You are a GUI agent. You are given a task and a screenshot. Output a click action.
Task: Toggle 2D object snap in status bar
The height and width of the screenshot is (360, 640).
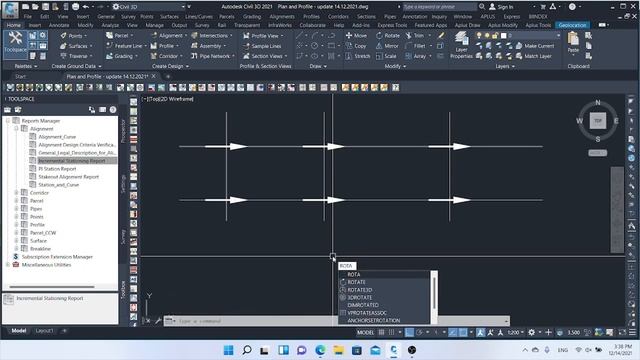pos(463,333)
